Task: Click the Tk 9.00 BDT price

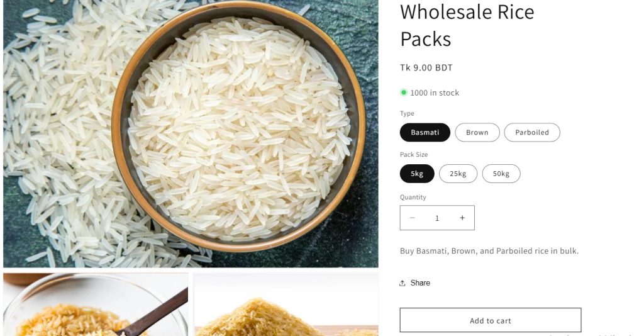Action: [426, 68]
